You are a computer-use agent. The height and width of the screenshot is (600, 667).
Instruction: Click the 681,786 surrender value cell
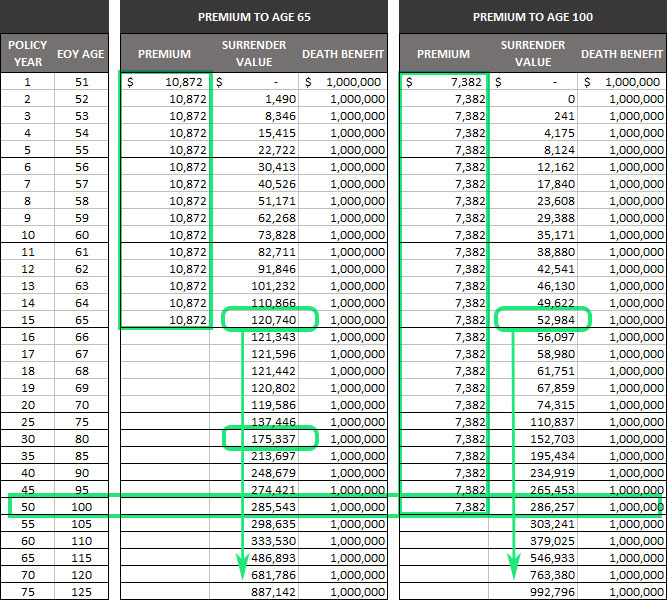coord(254,574)
